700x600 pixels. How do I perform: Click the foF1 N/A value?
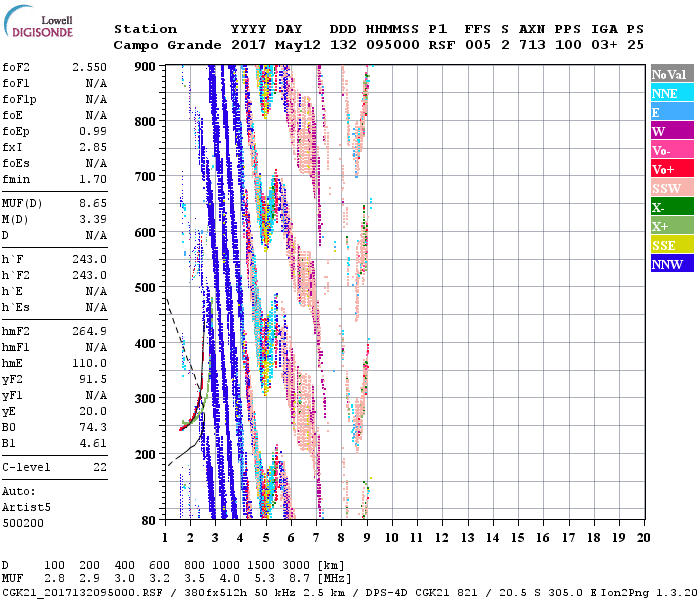pyautogui.click(x=96, y=83)
